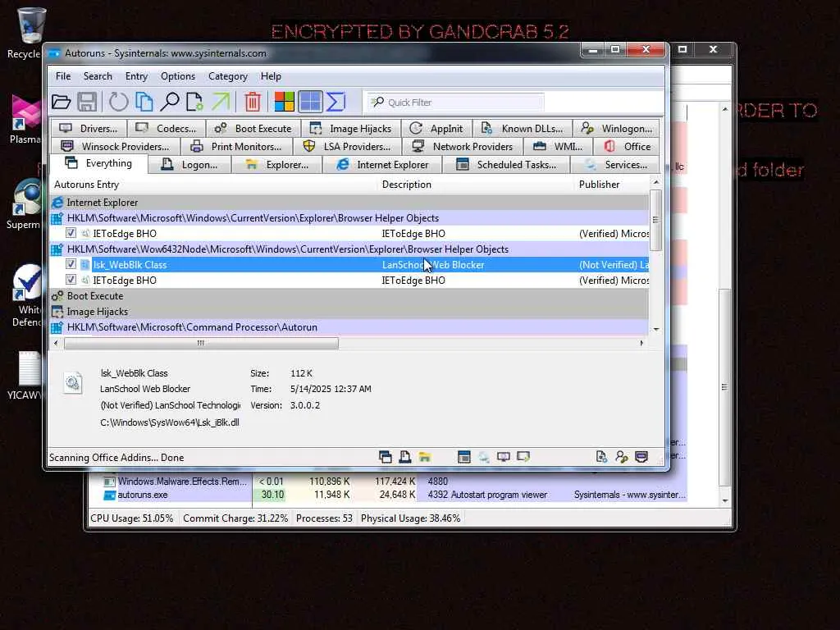
Task: Click the horizontal scrollbar thumb in entry list
Action: 201,343
